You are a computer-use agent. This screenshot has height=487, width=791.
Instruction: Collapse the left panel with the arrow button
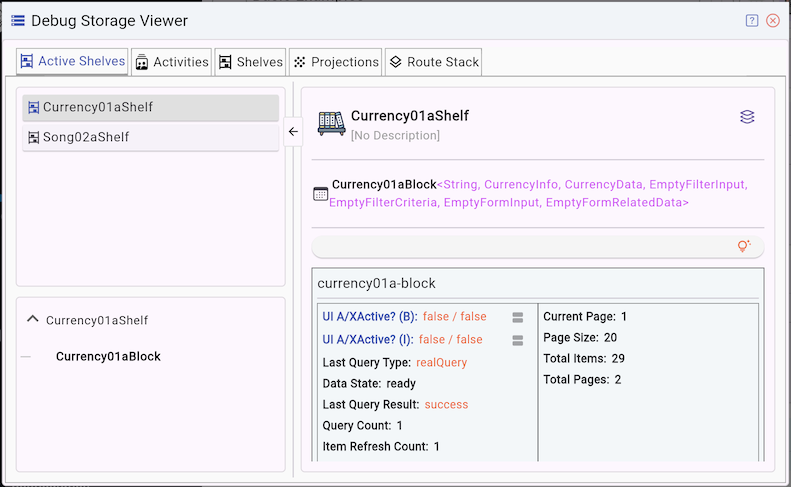click(293, 131)
